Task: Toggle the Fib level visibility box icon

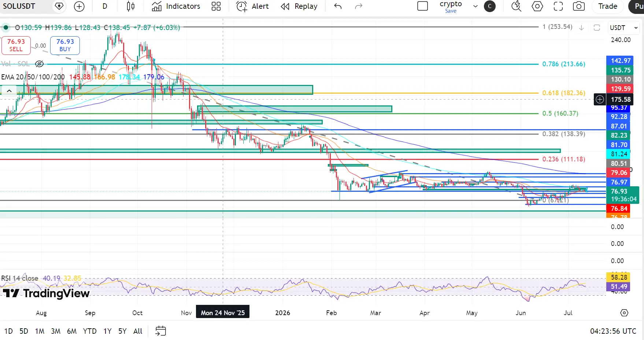Action: [x=597, y=27]
